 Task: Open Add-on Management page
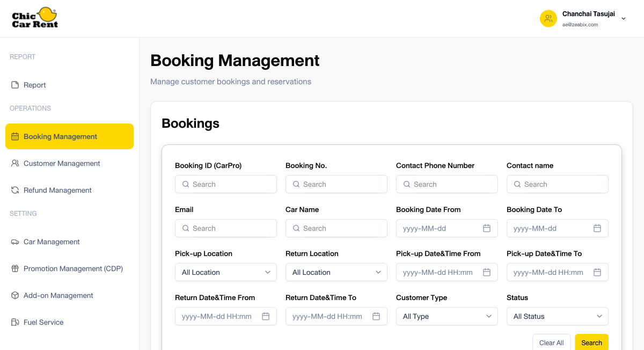69,295
